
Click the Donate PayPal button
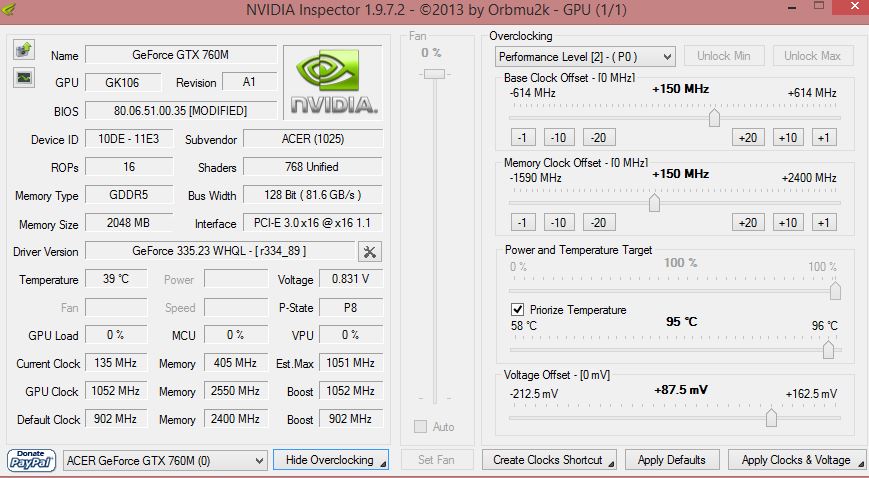(32, 460)
